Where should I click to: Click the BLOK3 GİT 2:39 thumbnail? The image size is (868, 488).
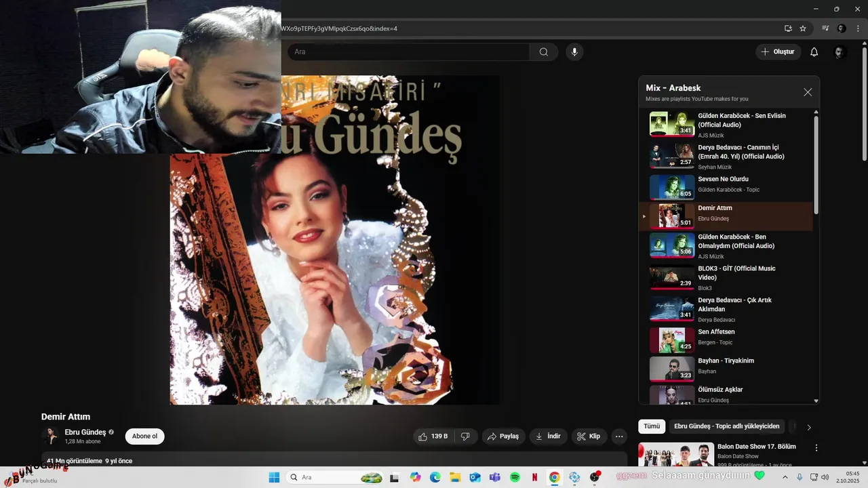click(672, 277)
